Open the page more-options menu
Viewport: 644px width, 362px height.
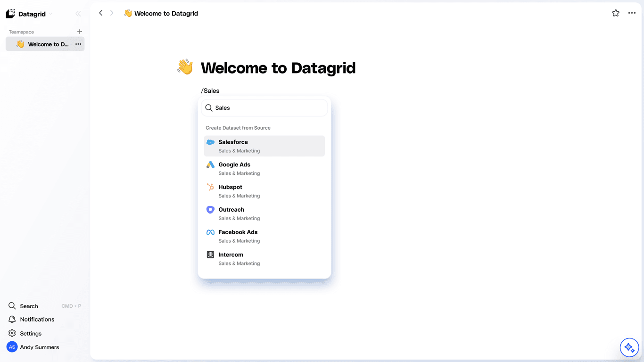632,13
